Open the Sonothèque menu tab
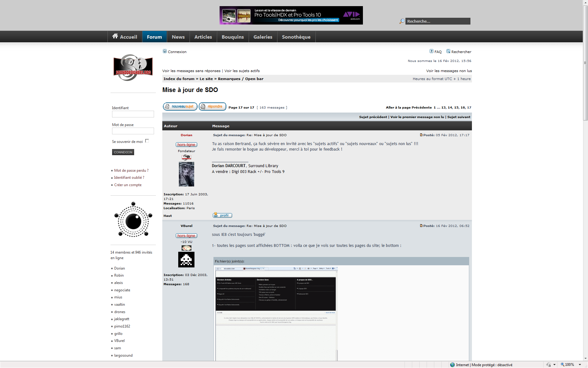This screenshot has height=368, width=588. [x=296, y=37]
